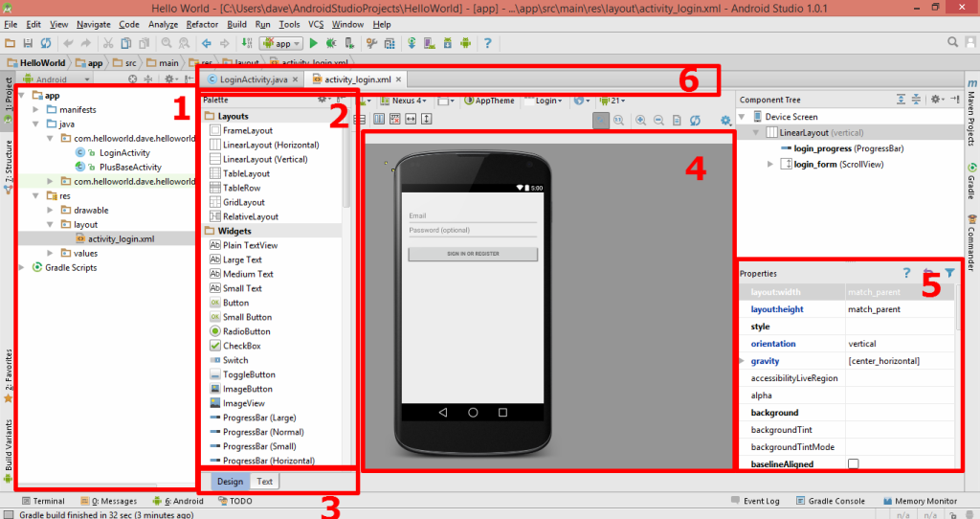Screen dimensions: 980x519
Task: Open the Nexus 4 device dropdown
Action: [404, 100]
